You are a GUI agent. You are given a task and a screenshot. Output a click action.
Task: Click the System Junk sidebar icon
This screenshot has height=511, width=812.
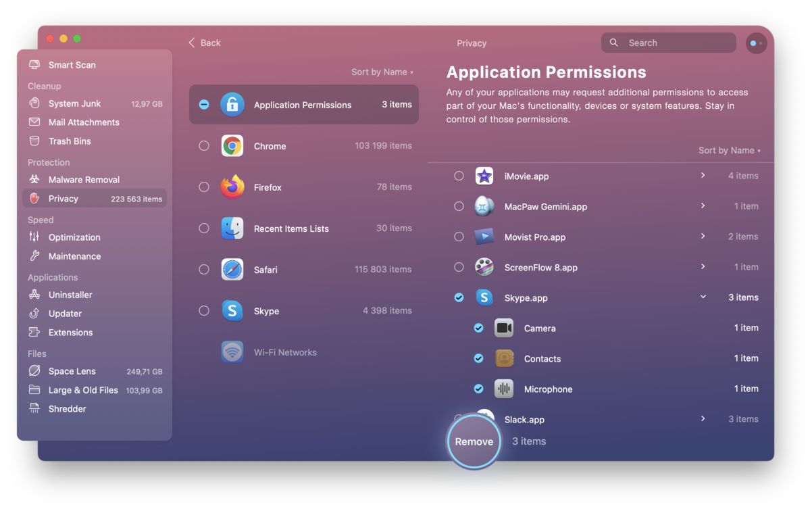[34, 103]
